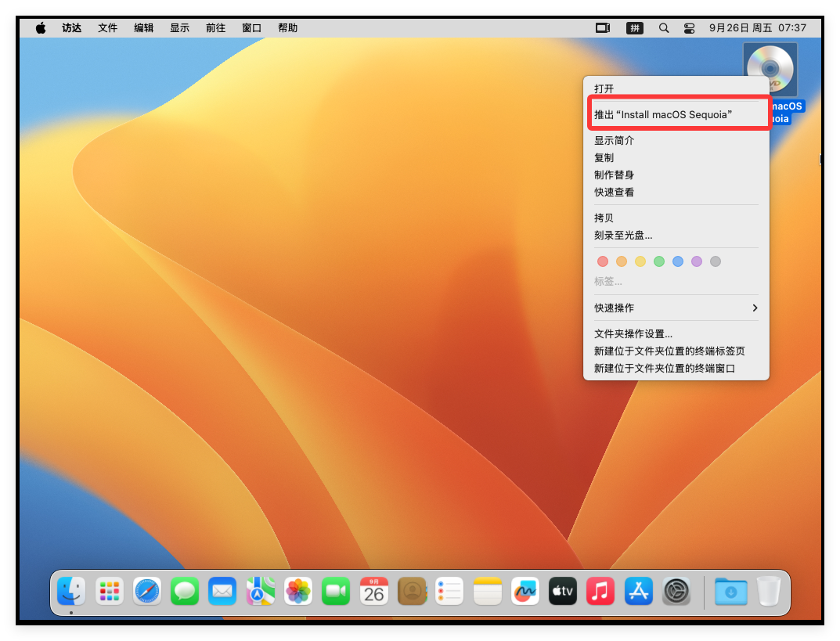The width and height of the screenshot is (840, 641).
Task: Open Safari browser in Dock
Action: (x=147, y=591)
